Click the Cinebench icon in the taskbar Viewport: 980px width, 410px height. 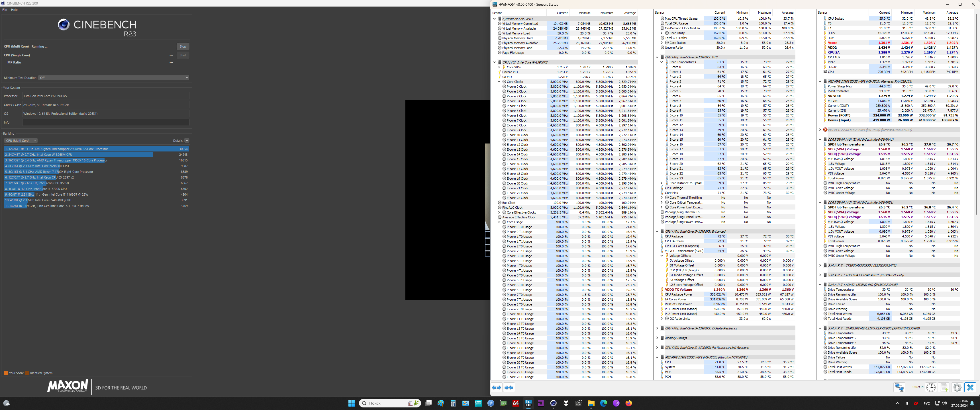pos(553,403)
